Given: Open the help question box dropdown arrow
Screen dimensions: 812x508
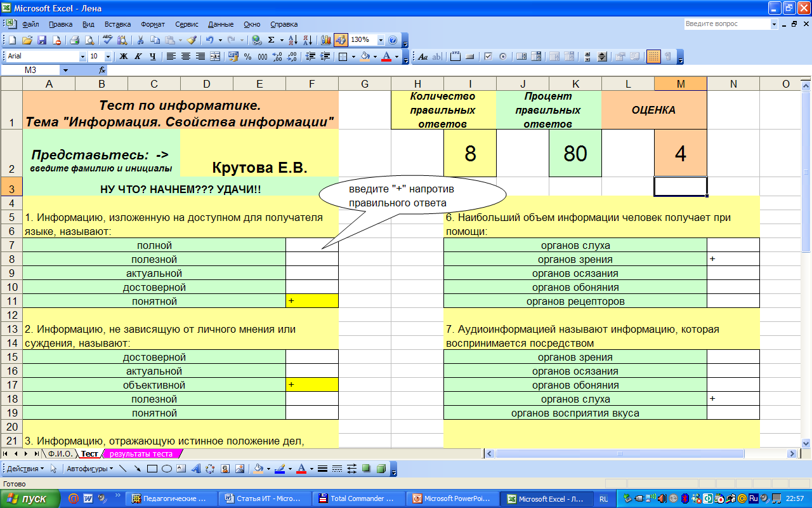Looking at the screenshot, I should (x=774, y=23).
